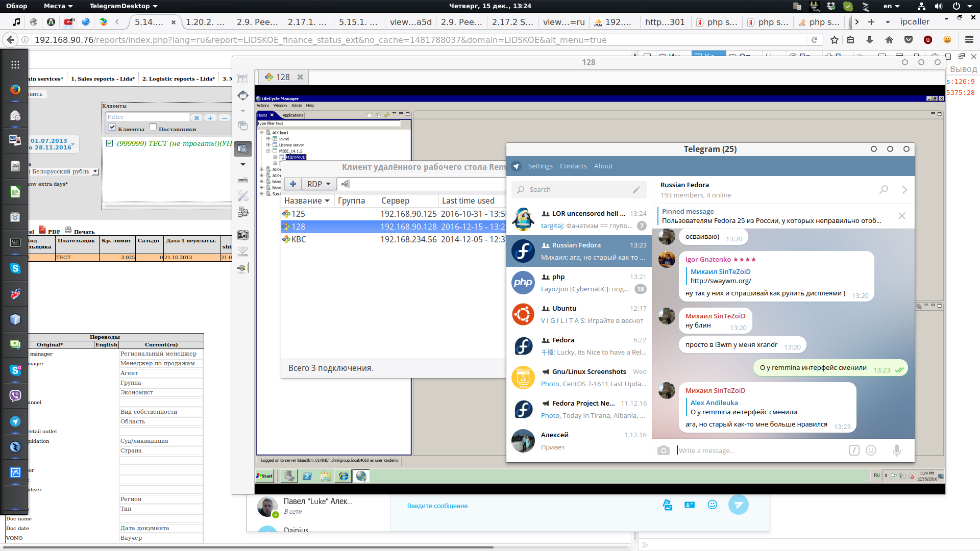Open Telegram from the dock

15,421
